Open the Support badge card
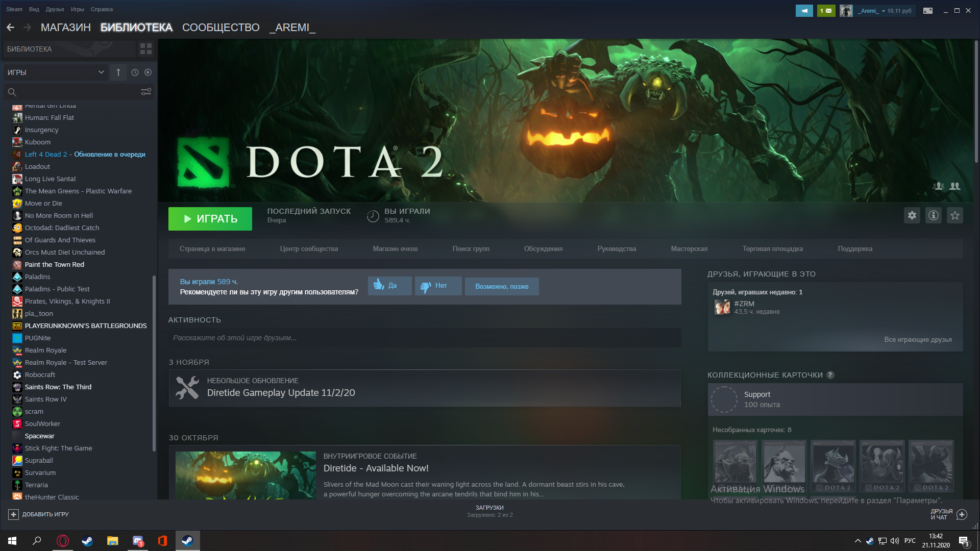The height and width of the screenshot is (551, 980). coord(835,399)
